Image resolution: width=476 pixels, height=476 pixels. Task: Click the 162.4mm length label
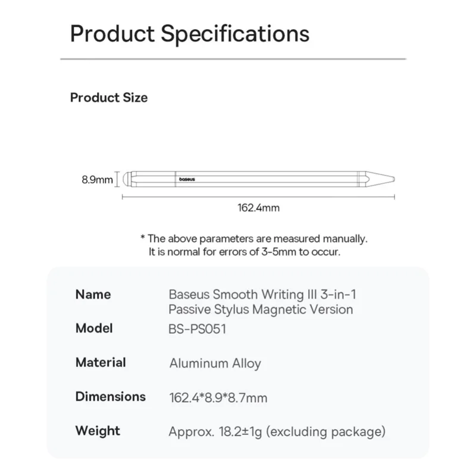[258, 208]
